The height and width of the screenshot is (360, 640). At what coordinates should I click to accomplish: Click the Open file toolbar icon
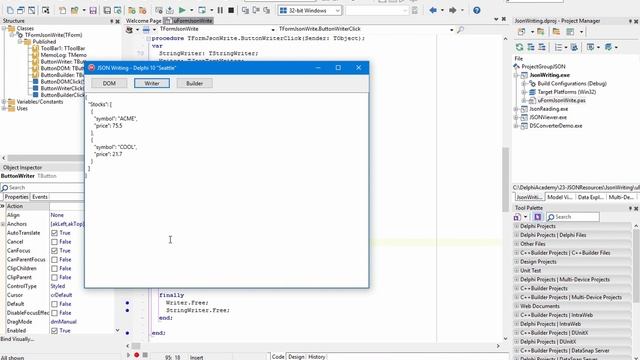[74, 10]
